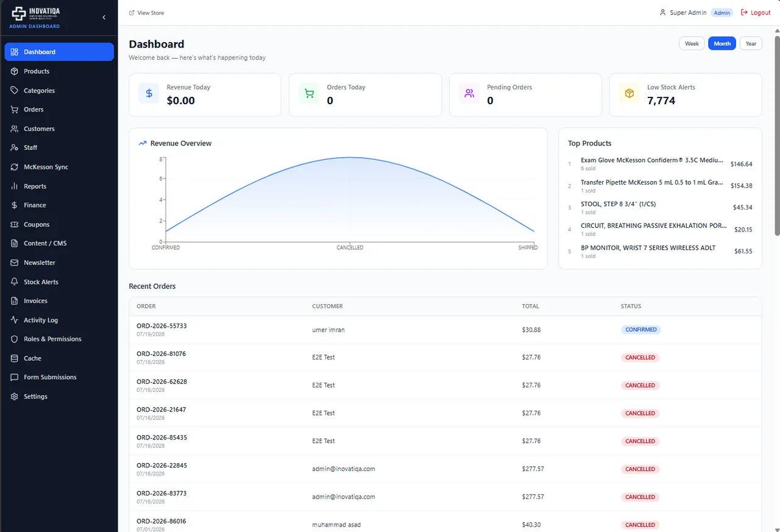Click the Dashboard grid icon in sidebar

coord(15,52)
